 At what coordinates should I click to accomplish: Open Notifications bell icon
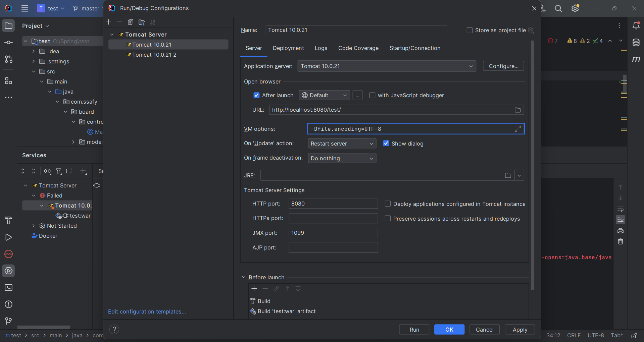click(x=636, y=26)
